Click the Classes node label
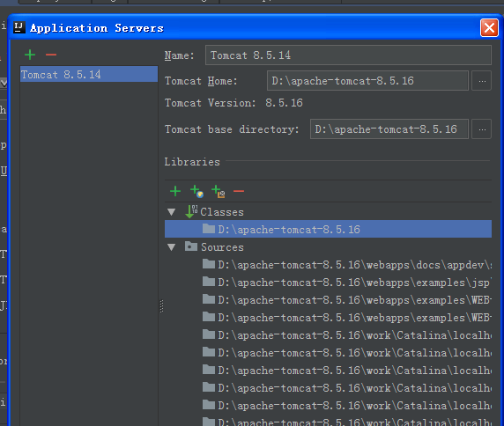504x426 pixels. tap(222, 212)
